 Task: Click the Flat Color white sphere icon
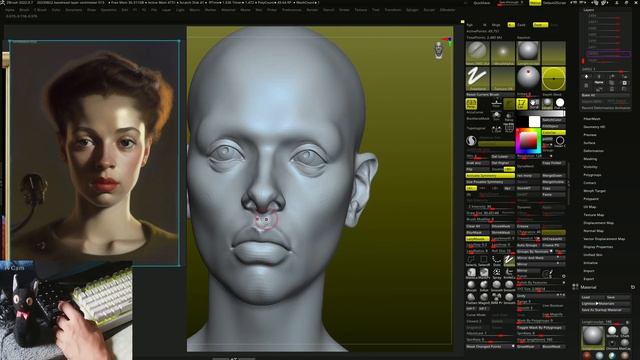coord(560,103)
